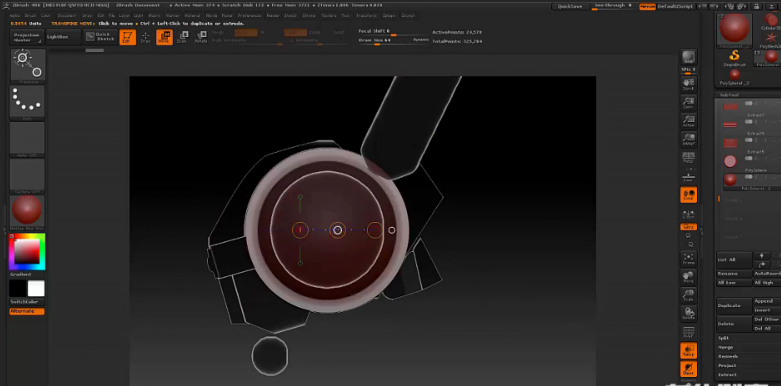Toggle L.Sym local symmetry
781x386 pixels.
tap(688, 214)
